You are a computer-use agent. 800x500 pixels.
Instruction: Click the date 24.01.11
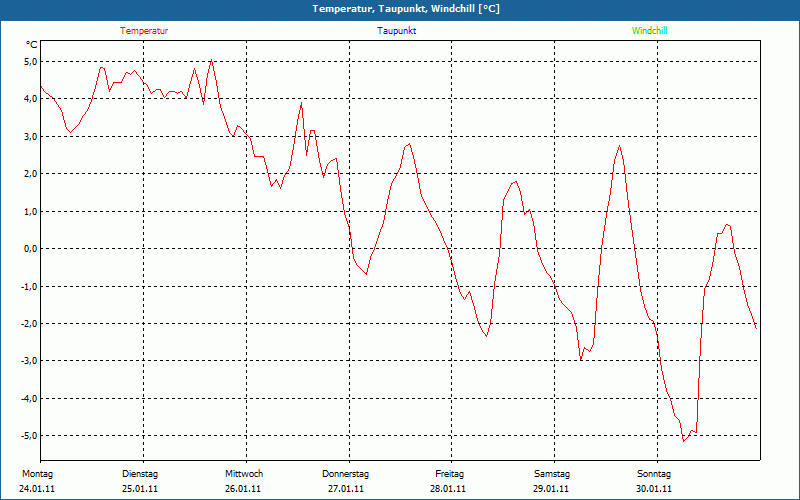37,489
